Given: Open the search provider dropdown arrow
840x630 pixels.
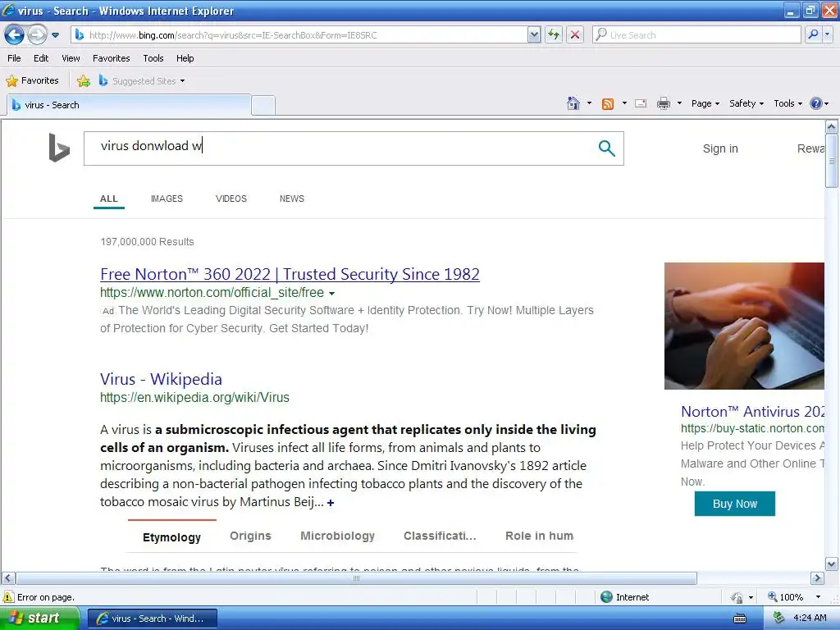Looking at the screenshot, I should [x=827, y=34].
